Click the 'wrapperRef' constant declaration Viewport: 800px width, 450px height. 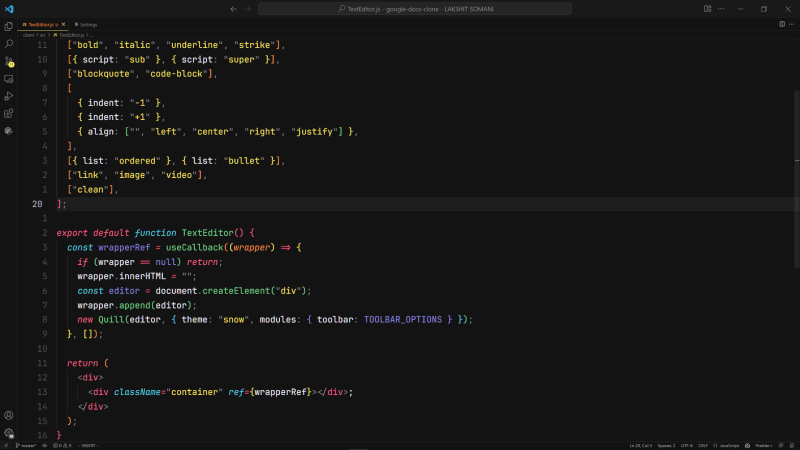(x=124, y=247)
